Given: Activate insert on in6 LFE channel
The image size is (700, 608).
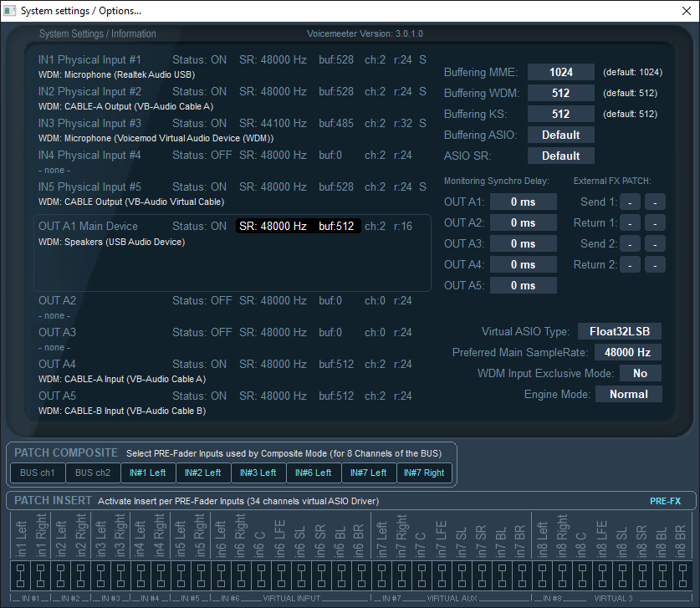Looking at the screenshot, I should point(281,575).
